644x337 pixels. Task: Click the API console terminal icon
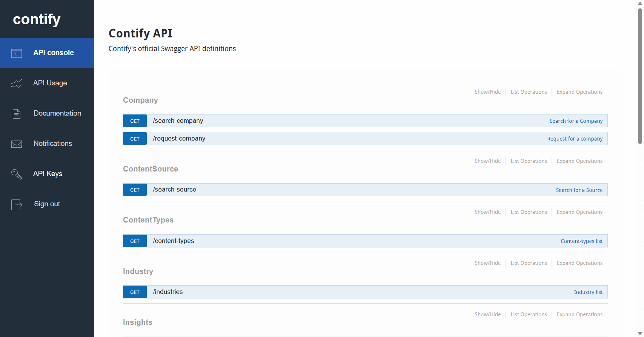pos(17,53)
